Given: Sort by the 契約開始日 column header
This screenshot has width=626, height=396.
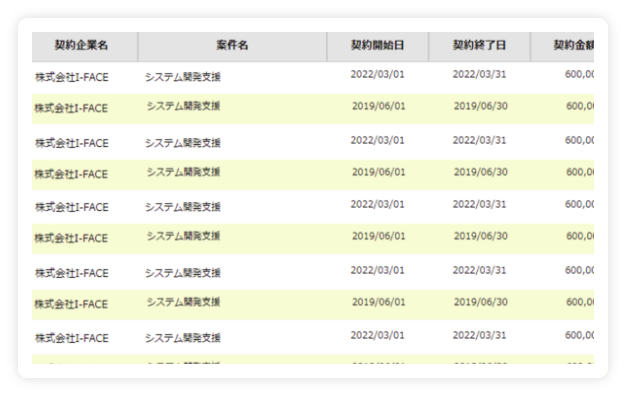Looking at the screenshot, I should pos(378,47).
